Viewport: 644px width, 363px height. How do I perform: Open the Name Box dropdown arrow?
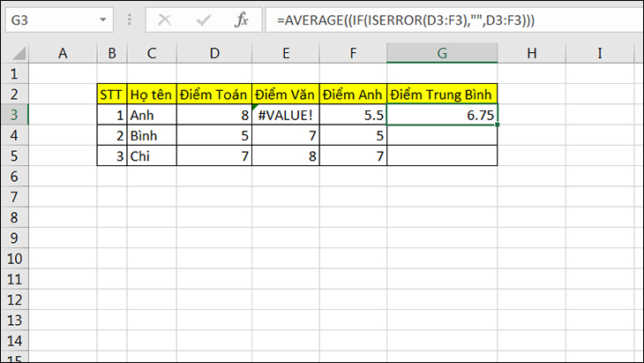pos(102,19)
